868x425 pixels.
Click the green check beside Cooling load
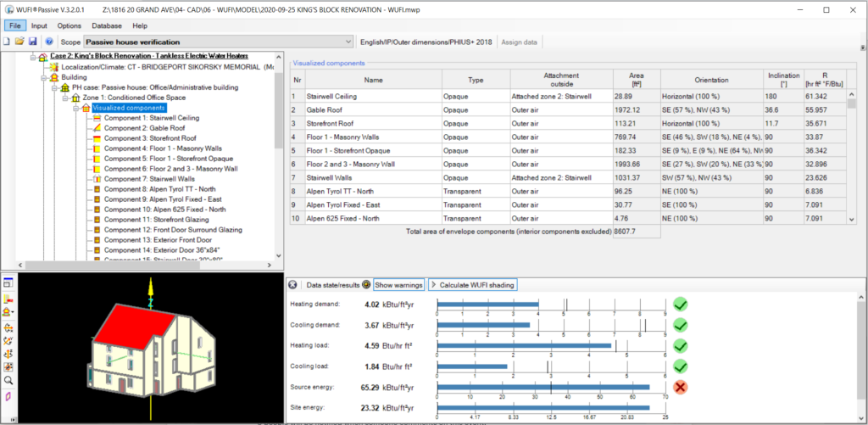tap(681, 366)
